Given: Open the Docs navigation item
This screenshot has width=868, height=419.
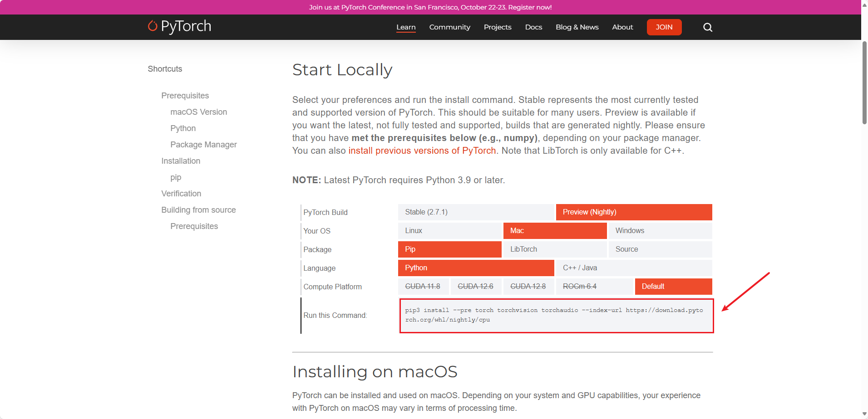Looking at the screenshot, I should pyautogui.click(x=533, y=27).
